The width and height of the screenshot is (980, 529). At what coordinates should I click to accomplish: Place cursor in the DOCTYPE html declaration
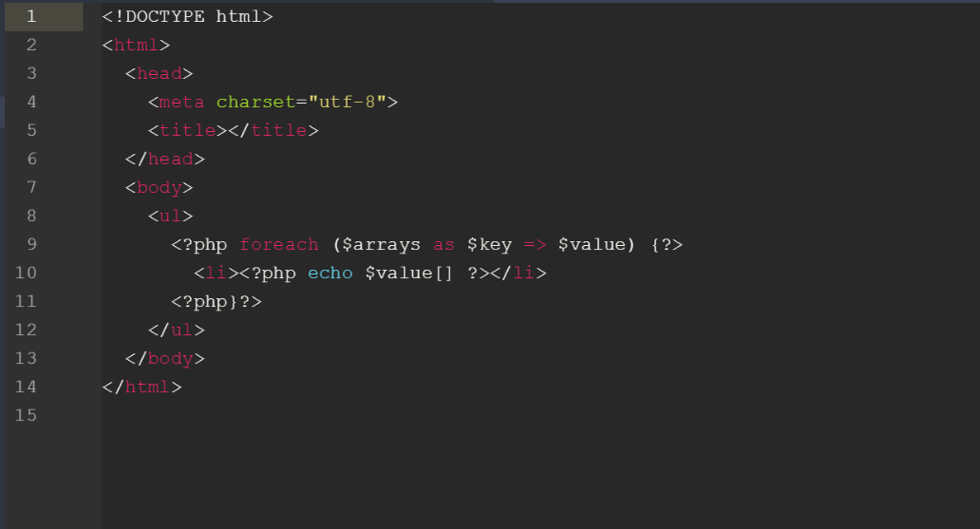188,16
